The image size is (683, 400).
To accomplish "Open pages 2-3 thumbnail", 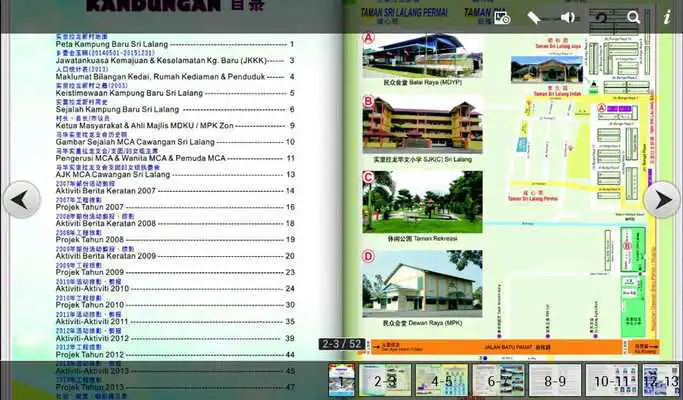I will [x=385, y=380].
